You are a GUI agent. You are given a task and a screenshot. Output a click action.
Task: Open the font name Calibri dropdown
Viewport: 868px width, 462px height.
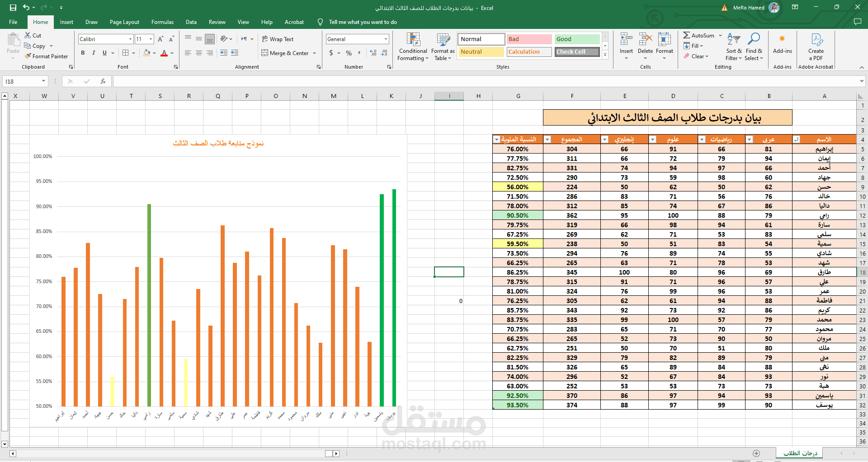[130, 39]
